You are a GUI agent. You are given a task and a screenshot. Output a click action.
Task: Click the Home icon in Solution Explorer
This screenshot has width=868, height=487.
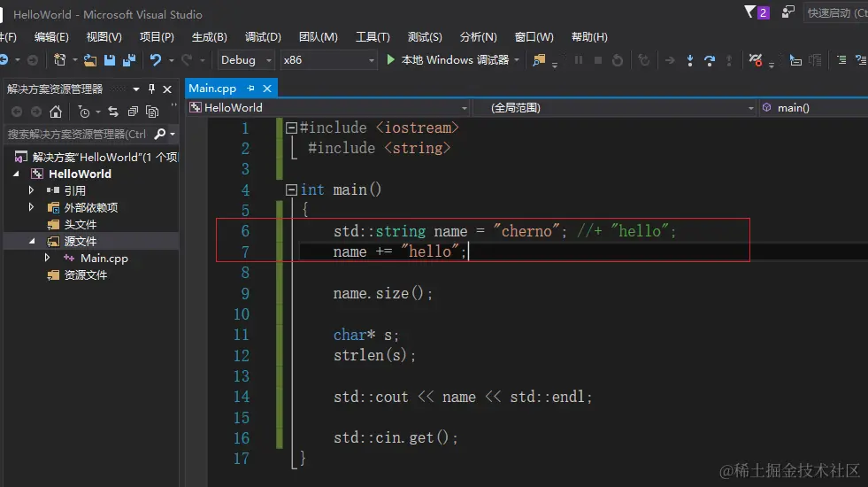point(56,112)
